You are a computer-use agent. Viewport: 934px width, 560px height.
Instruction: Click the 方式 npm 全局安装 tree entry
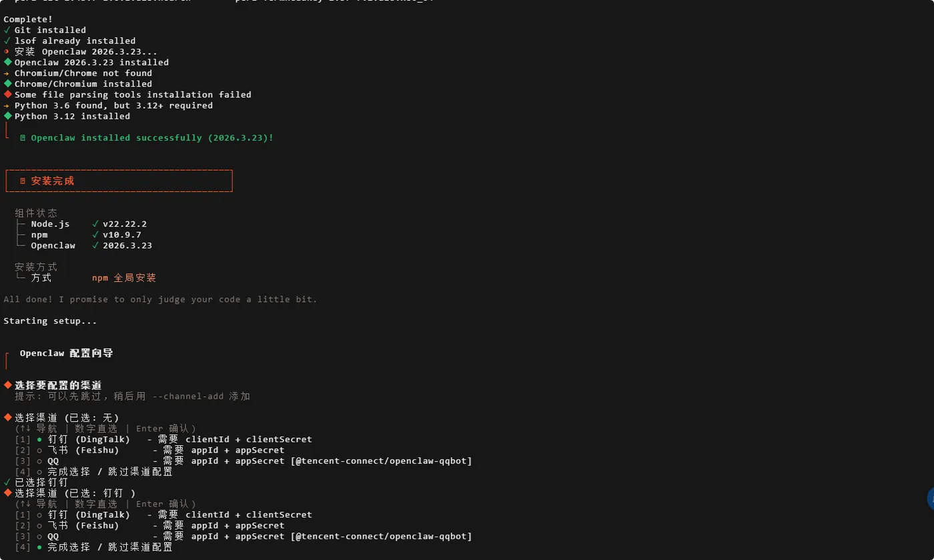click(93, 277)
